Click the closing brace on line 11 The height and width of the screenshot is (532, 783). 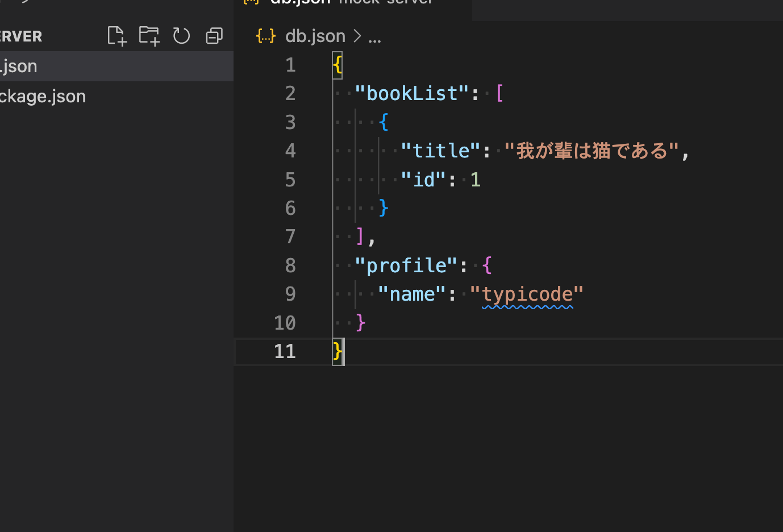tap(336, 351)
